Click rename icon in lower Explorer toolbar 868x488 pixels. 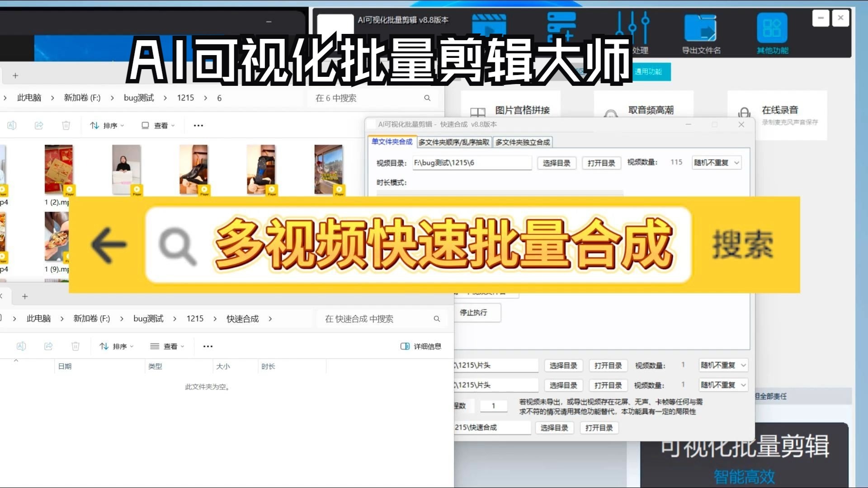tap(21, 346)
